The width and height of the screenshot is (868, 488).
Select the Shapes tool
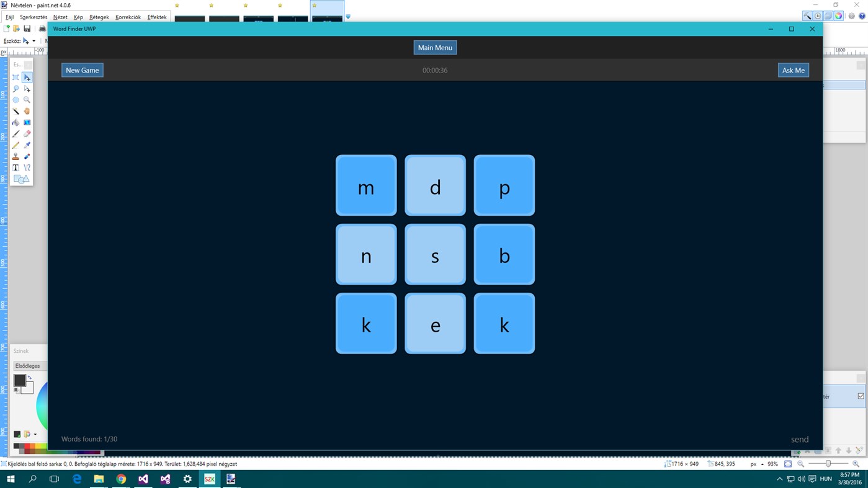[x=20, y=179]
